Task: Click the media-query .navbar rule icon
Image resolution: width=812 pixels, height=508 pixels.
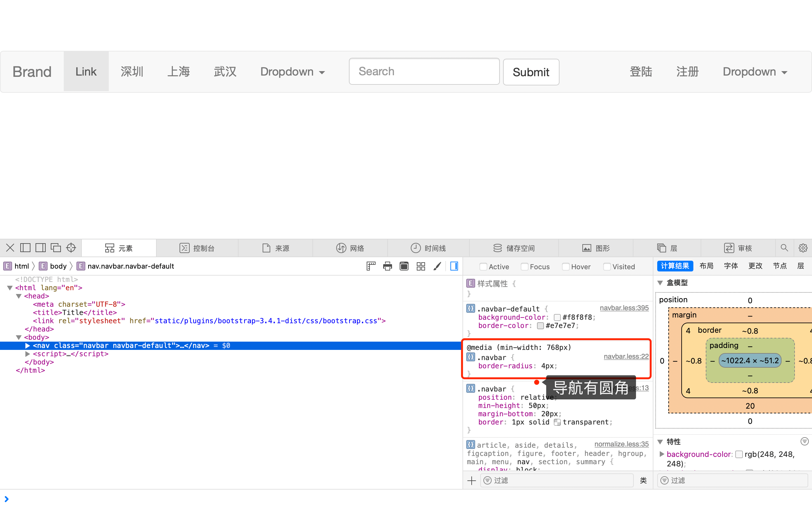Action: tap(470, 357)
